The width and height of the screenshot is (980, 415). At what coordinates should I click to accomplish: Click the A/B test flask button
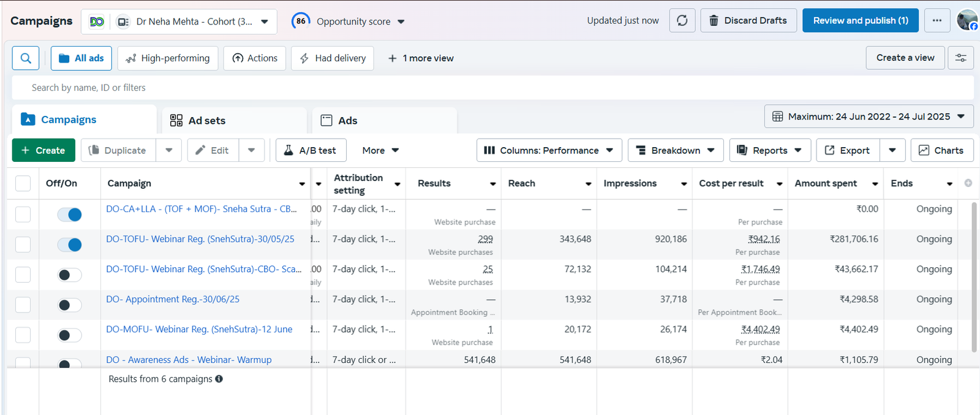pyautogui.click(x=311, y=150)
